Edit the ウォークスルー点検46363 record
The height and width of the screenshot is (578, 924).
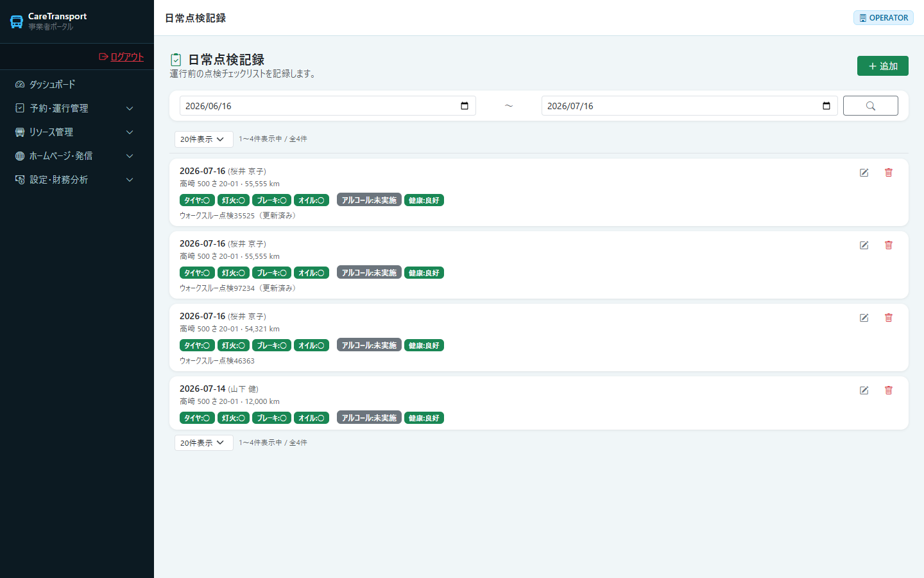coord(864,318)
